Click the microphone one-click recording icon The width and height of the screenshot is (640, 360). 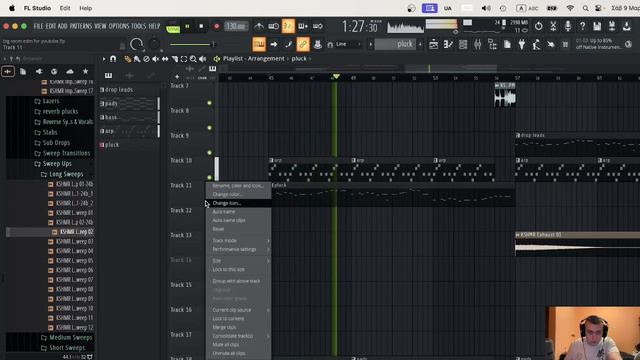(568, 26)
